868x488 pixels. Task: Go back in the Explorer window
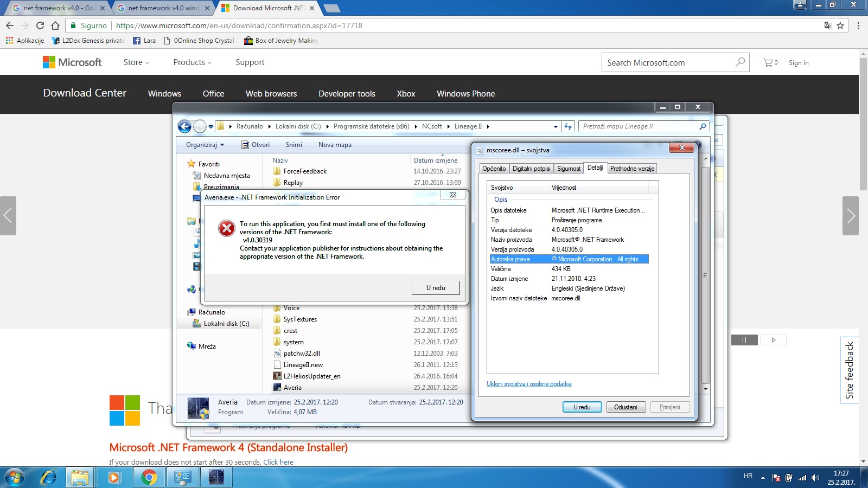pos(184,126)
